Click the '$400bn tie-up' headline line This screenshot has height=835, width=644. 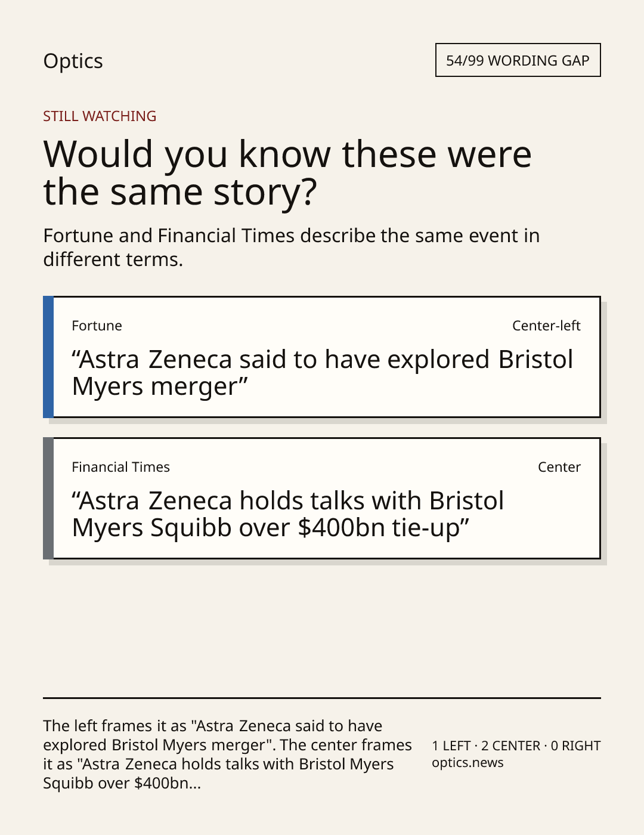[x=271, y=528]
